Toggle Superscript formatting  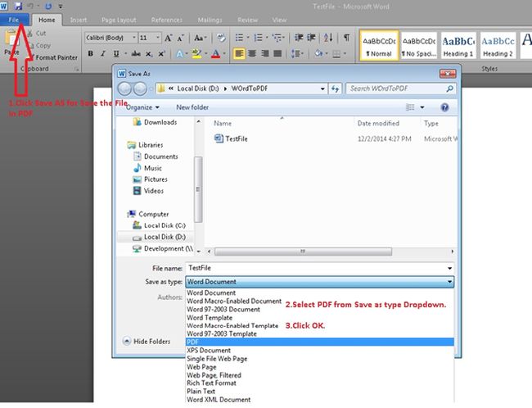point(161,54)
